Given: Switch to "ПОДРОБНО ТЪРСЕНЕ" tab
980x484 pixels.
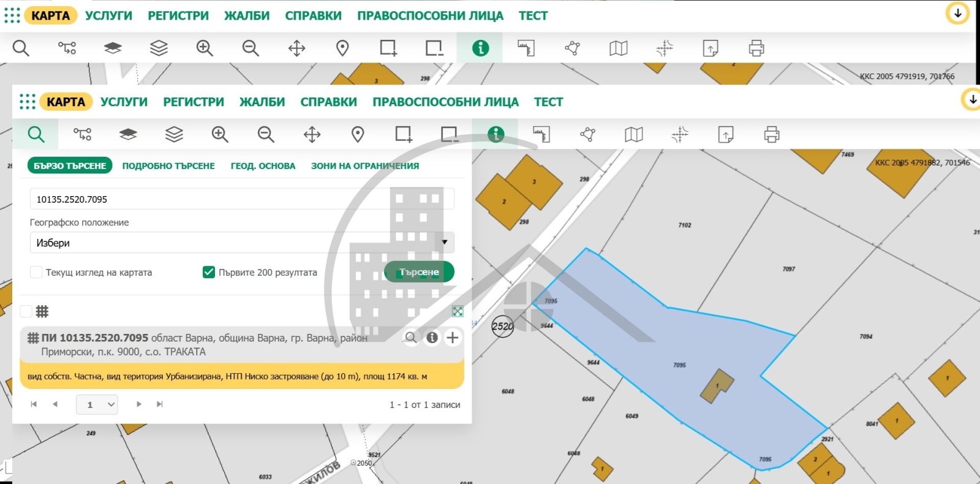Looking at the screenshot, I should pos(168,166).
